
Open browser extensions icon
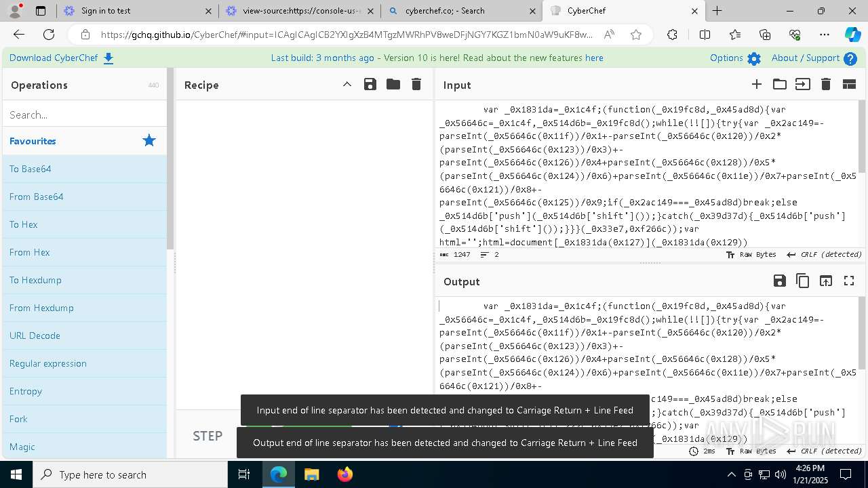coord(672,35)
